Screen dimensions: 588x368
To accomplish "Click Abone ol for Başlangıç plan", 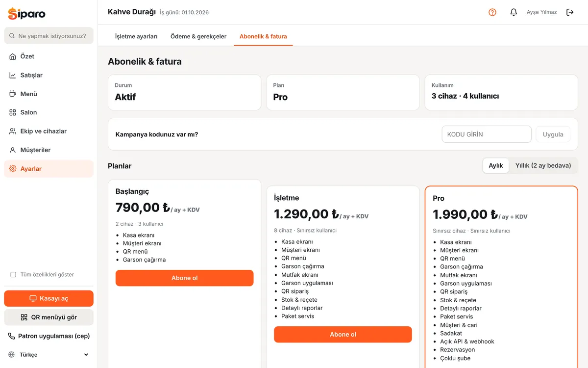I will 185,278.
